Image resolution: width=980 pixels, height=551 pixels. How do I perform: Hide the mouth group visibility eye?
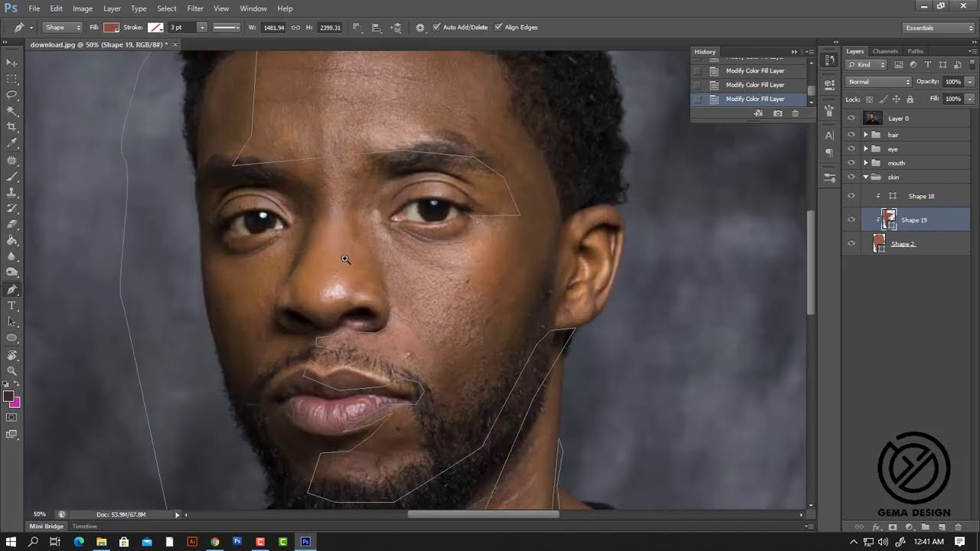tap(851, 163)
